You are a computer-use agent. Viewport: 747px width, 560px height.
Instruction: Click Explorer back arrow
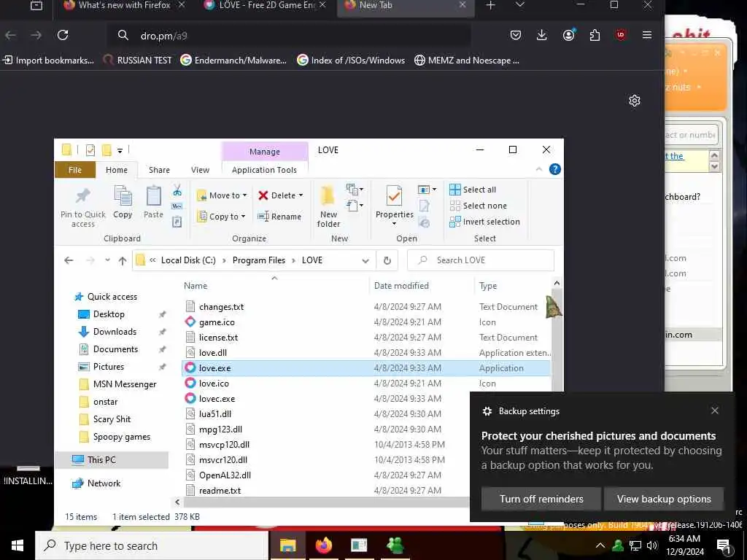click(69, 260)
